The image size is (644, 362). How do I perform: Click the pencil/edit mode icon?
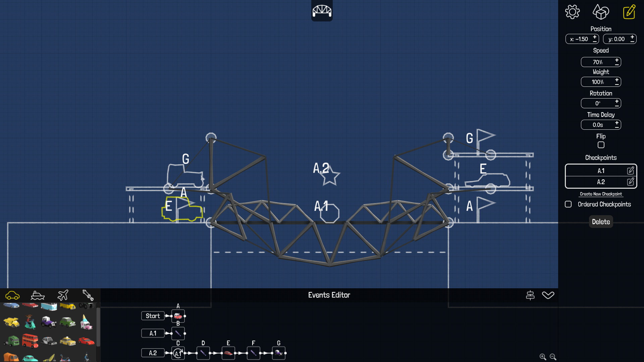tap(628, 12)
